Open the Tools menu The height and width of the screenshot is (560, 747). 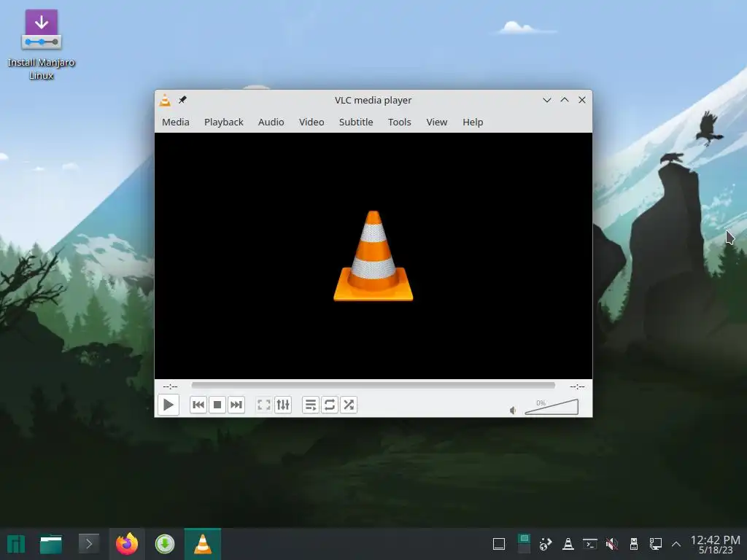pos(399,122)
